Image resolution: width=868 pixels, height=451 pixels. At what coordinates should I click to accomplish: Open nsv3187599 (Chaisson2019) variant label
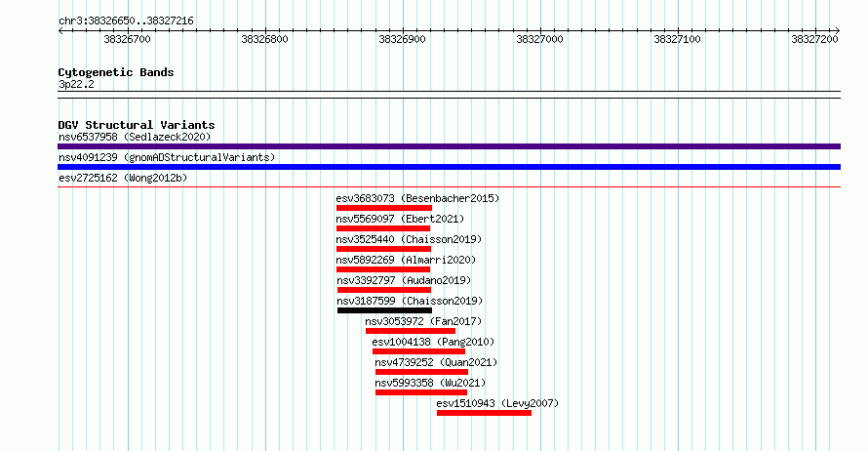coord(411,301)
